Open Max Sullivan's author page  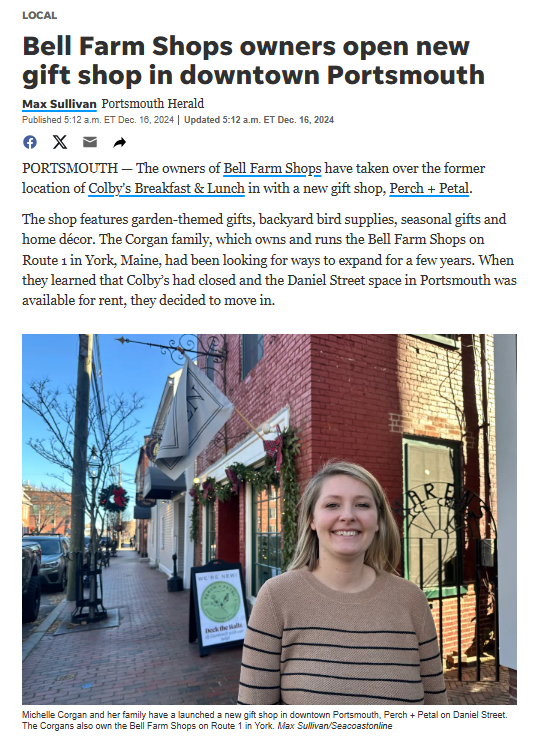coord(59,104)
